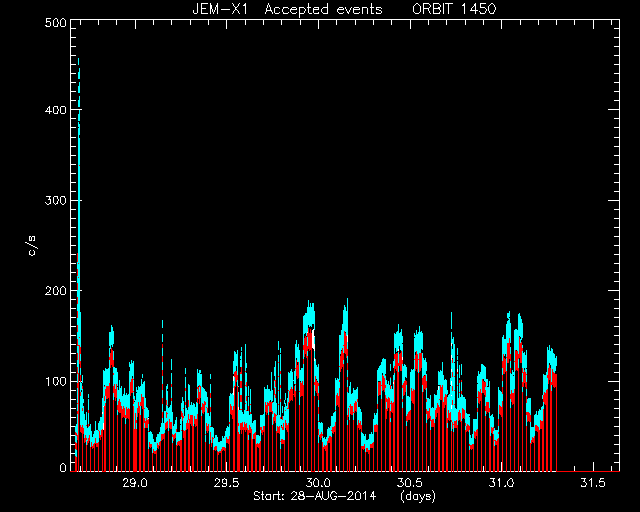Click the 'ORBIT 1450' title text
640x512 pixels.
pyautogui.click(x=454, y=9)
